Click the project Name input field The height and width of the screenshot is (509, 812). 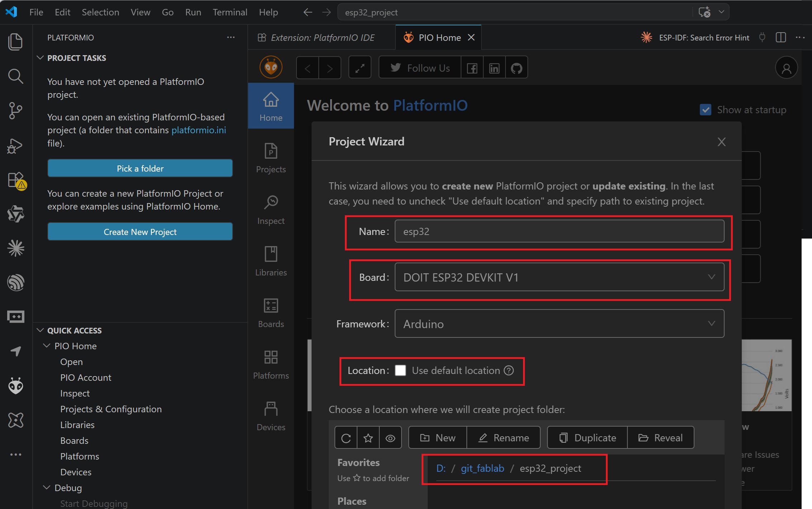point(559,231)
